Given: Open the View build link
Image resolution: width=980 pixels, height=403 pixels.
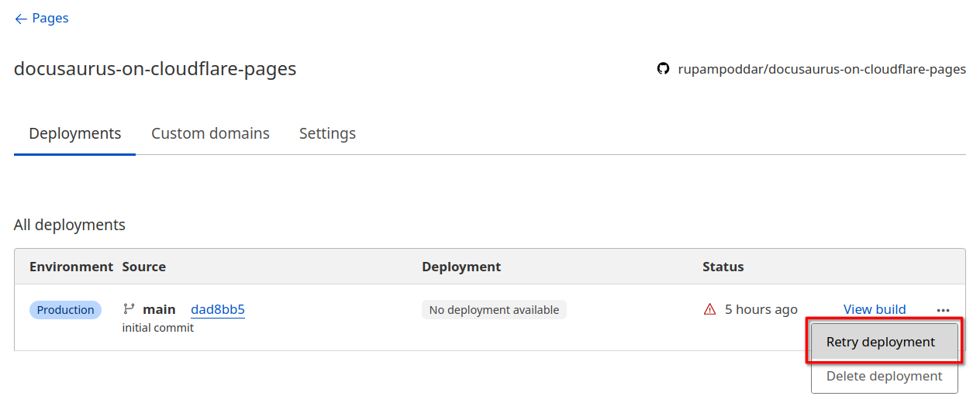Looking at the screenshot, I should tap(875, 309).
